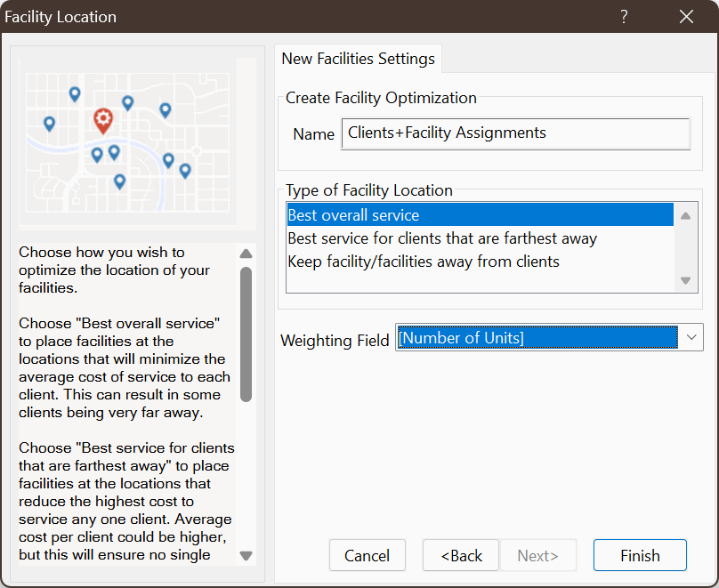Click the Name input field
Viewport: 719px width, 588px height.
[516, 133]
